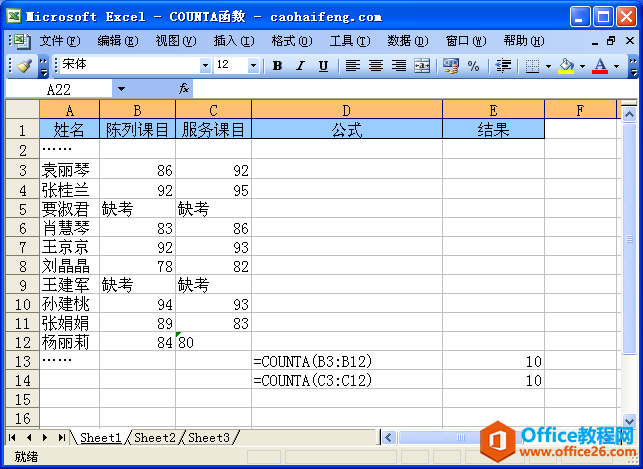Image resolution: width=643 pixels, height=469 pixels.
Task: Select row 5 header
Action: pyautogui.click(x=23, y=209)
